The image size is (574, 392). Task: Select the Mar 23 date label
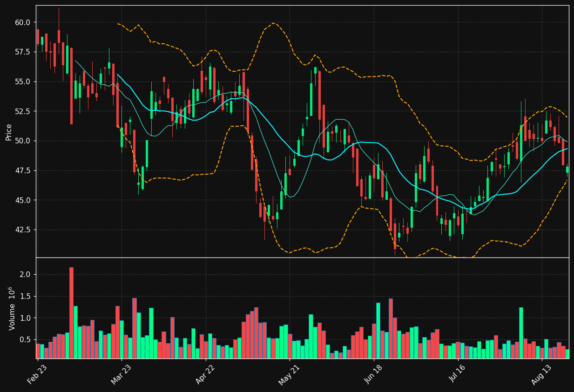121,374
